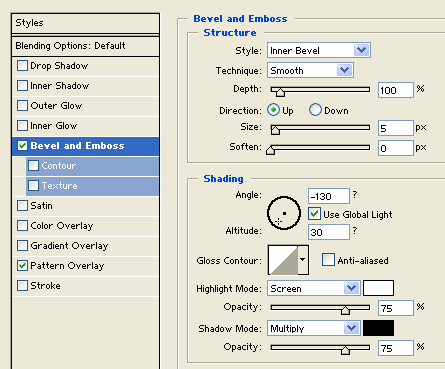This screenshot has width=445, height=369.
Task: Click the Styles header button
Action: tap(85, 23)
